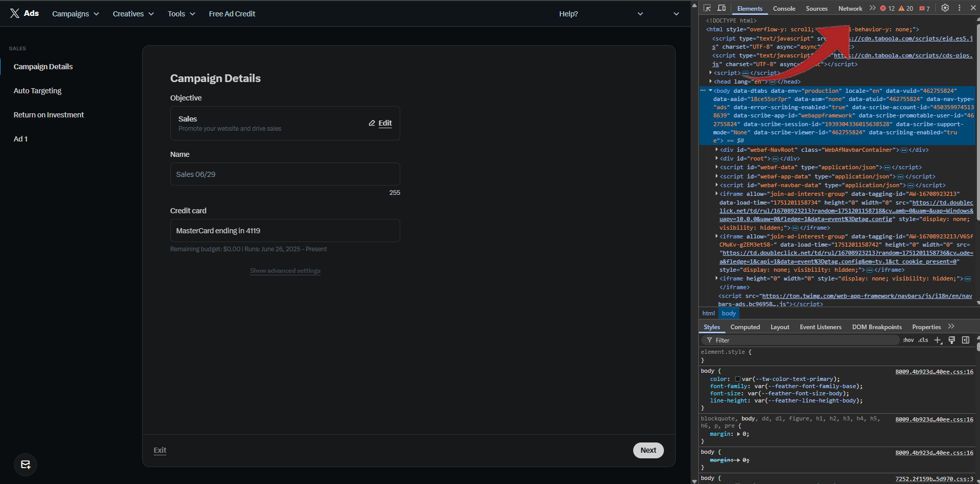The width and height of the screenshot is (980, 484).
Task: Toggle rendering emulations paintbrush icon
Action: pyautogui.click(x=952, y=340)
